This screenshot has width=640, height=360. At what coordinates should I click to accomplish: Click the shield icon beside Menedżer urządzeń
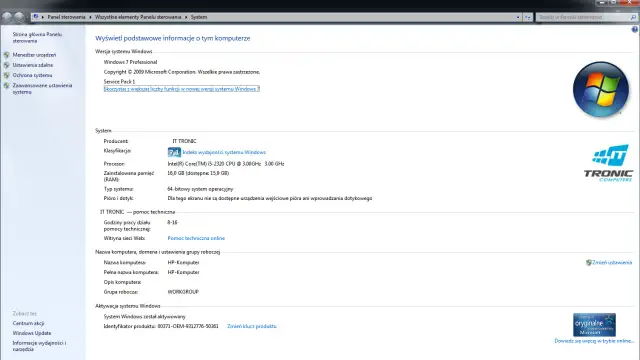click(x=7, y=55)
